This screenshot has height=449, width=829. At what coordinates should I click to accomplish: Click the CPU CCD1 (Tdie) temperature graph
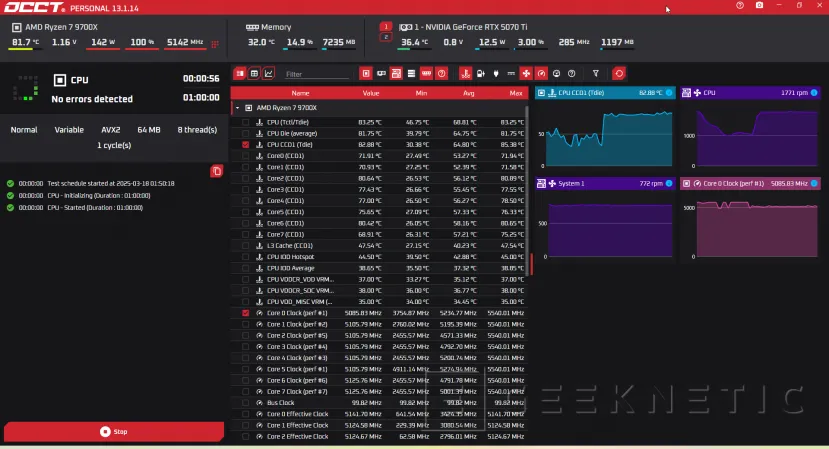pos(605,135)
